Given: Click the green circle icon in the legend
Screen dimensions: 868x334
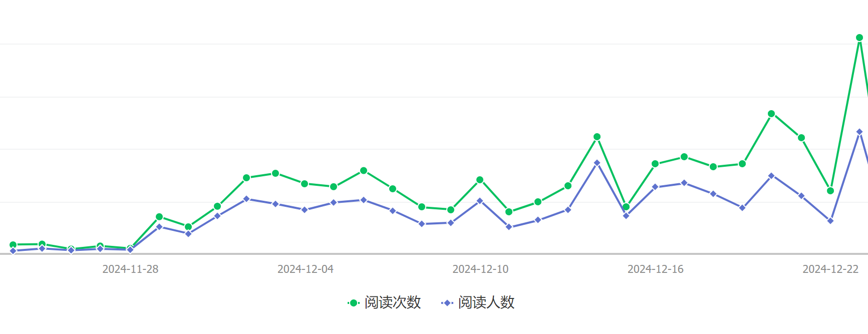Looking at the screenshot, I should tap(354, 303).
